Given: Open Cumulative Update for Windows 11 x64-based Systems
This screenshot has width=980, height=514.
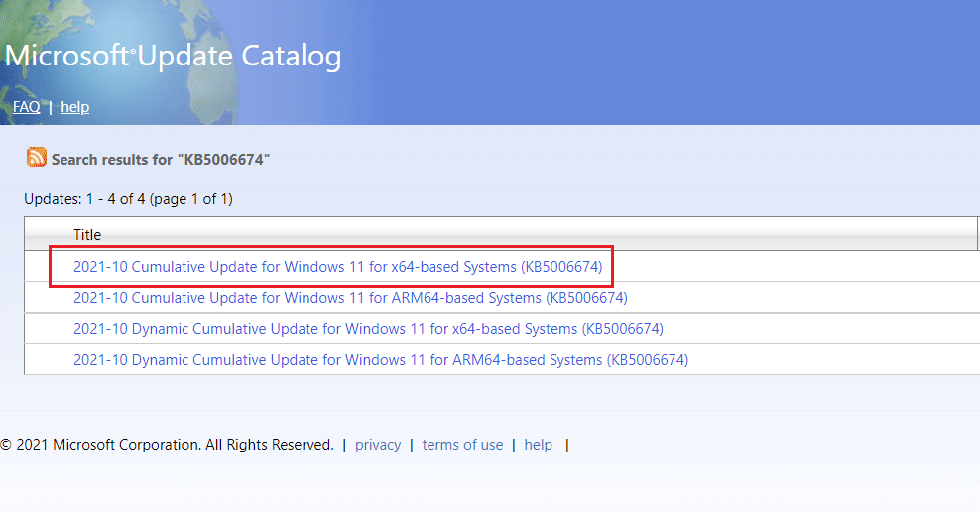Looking at the screenshot, I should click(x=337, y=267).
